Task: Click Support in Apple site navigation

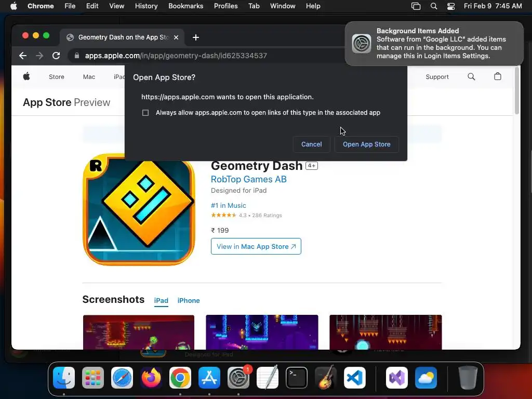Action: pos(437,77)
